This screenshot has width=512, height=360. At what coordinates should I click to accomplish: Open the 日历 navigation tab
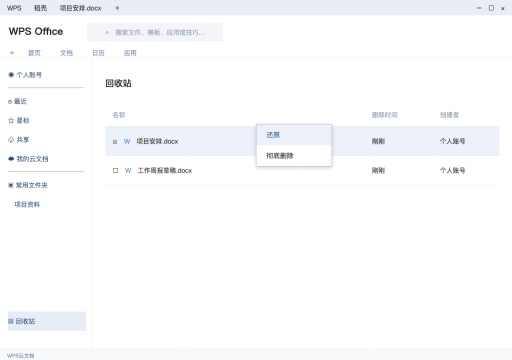coord(98,53)
